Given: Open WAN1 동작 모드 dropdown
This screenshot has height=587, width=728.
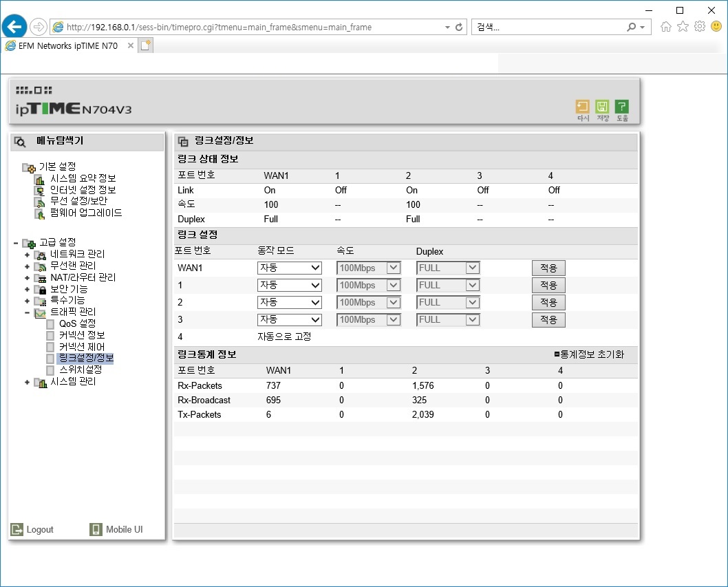Looking at the screenshot, I should point(289,268).
